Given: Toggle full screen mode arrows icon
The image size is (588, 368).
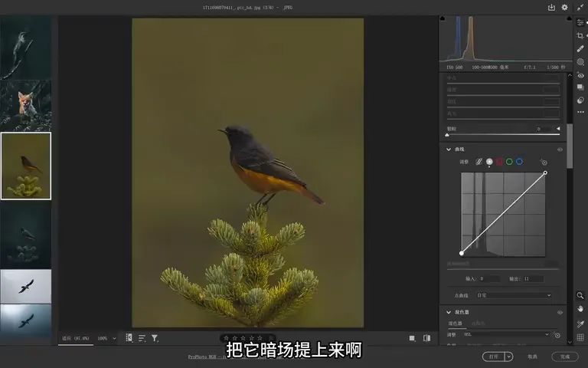Looking at the screenshot, I should point(580,8).
